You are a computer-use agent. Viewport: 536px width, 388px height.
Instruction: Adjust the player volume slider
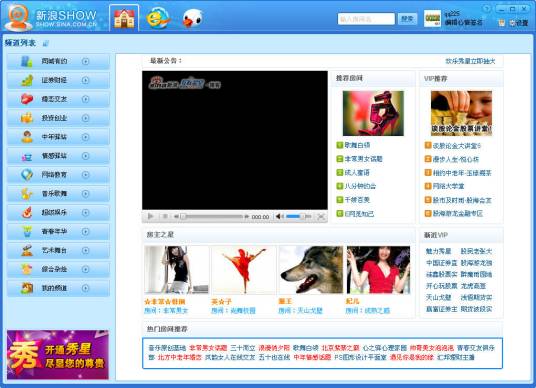pos(298,216)
